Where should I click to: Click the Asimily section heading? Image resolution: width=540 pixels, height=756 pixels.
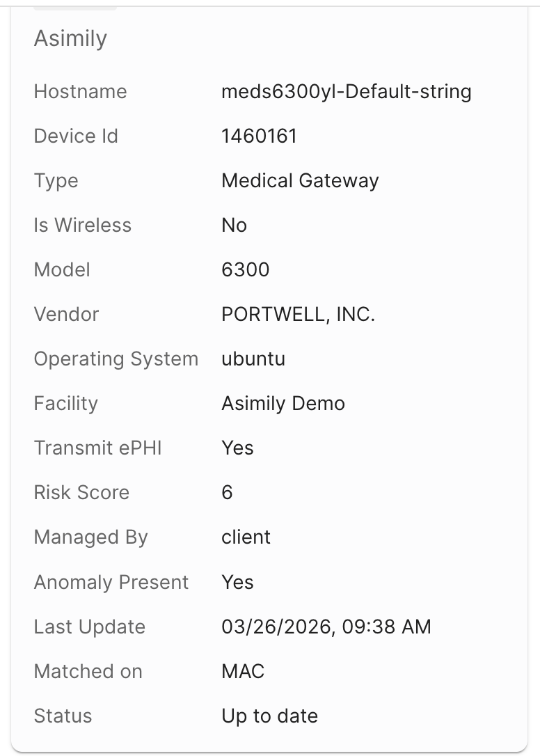(x=70, y=38)
